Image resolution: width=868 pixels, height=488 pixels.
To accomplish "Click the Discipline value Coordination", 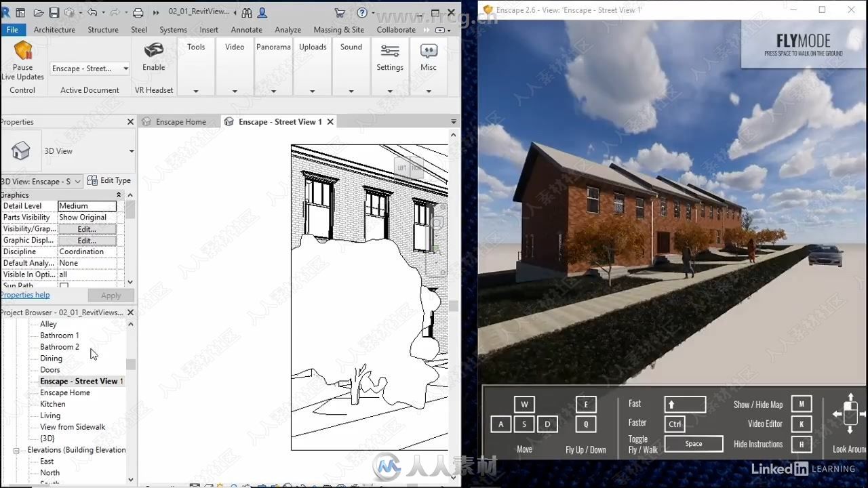I will pos(87,251).
